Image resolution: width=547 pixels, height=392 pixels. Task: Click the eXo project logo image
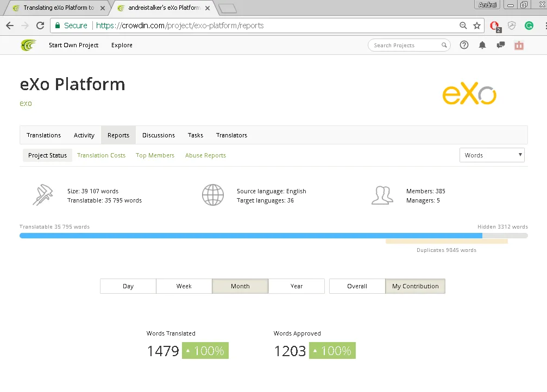click(x=469, y=93)
